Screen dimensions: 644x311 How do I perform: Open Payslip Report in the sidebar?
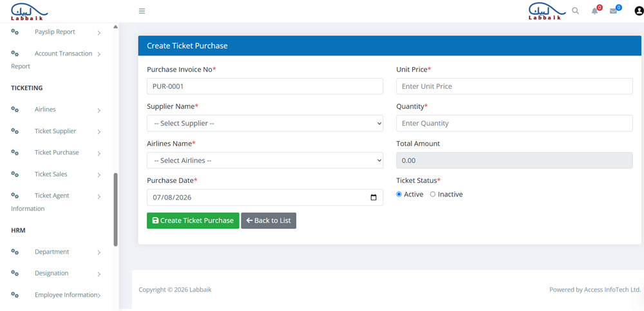[x=55, y=32]
